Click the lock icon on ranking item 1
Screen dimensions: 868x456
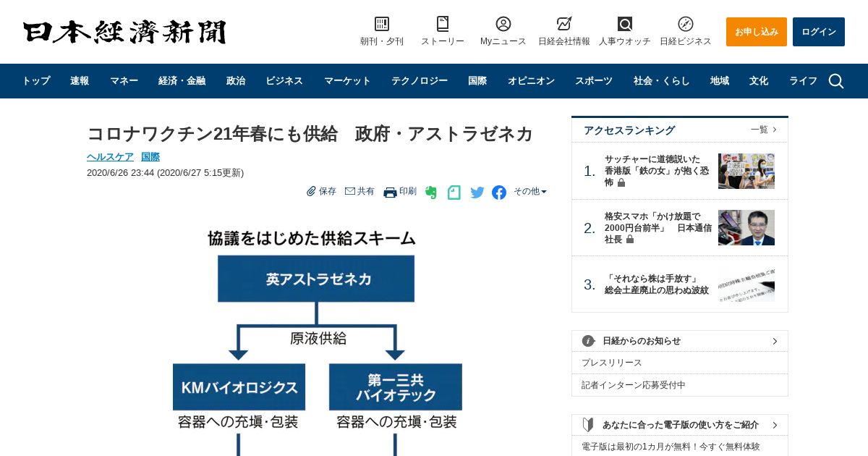coord(621,183)
